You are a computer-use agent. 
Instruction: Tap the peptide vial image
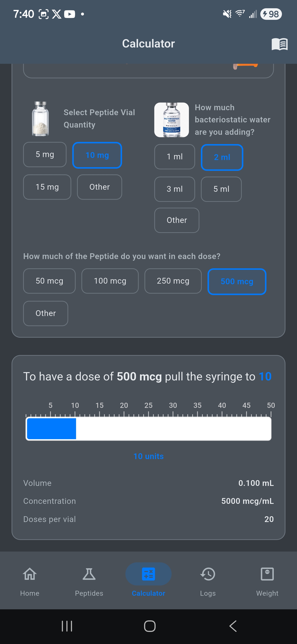click(x=40, y=118)
